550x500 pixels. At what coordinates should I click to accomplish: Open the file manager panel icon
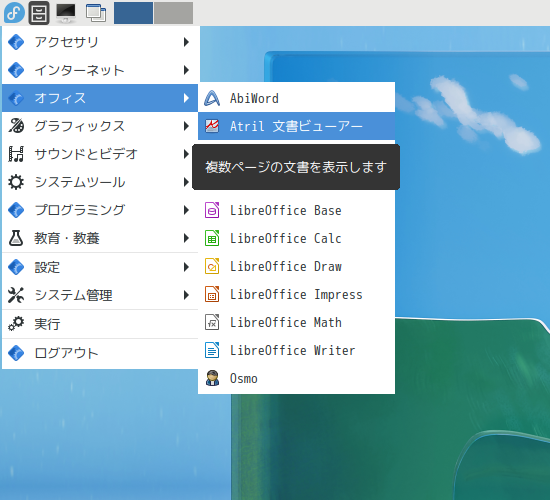[39, 13]
